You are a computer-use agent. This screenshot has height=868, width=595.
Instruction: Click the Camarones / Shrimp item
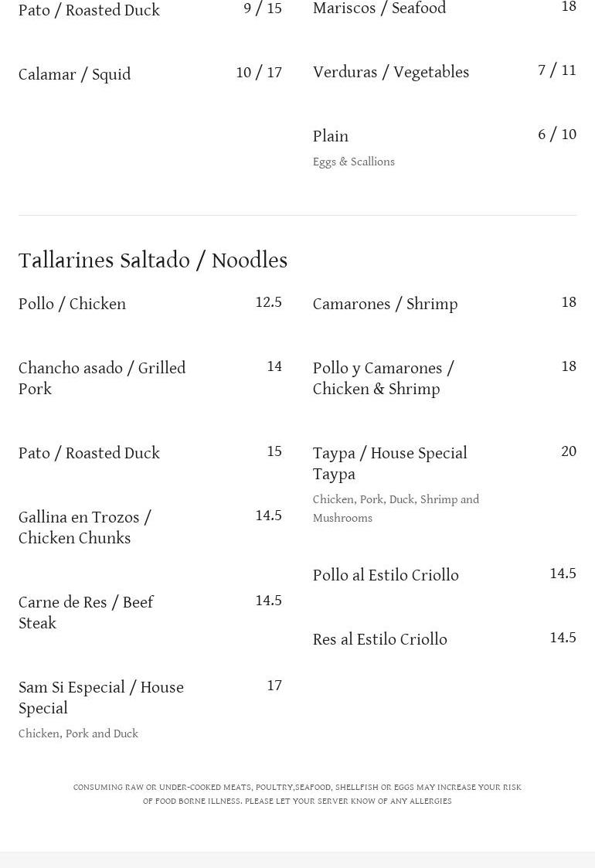385,304
